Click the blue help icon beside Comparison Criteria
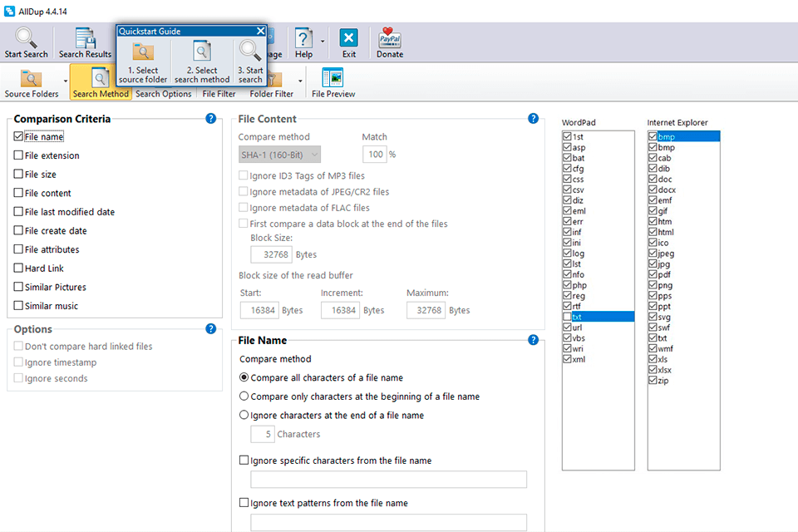 coord(211,119)
